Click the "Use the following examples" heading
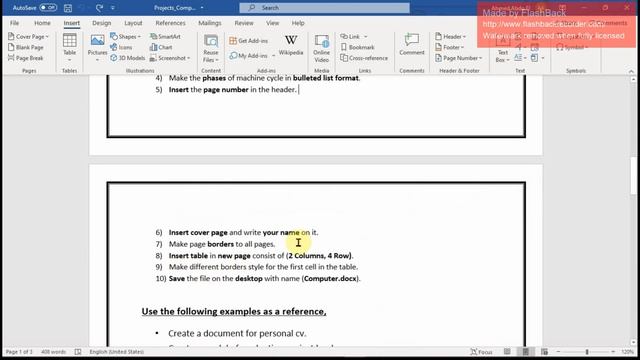Viewport: 640px width, 360px height. 234,311
